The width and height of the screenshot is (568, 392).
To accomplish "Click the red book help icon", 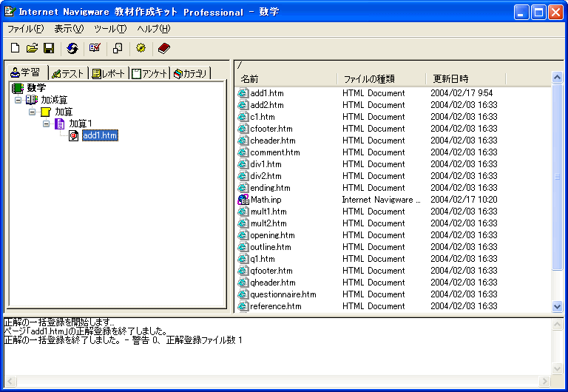I will (163, 48).
